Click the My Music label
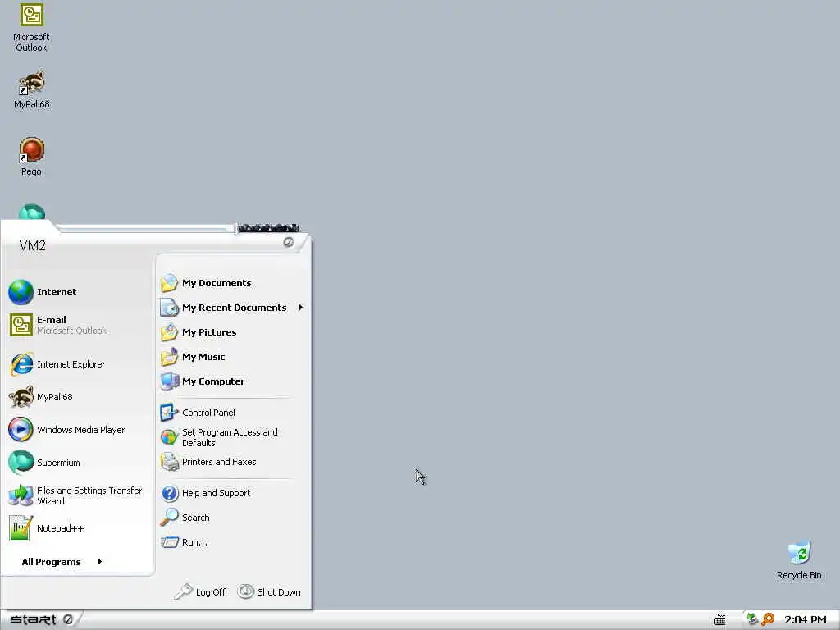The image size is (840, 630). click(x=203, y=357)
